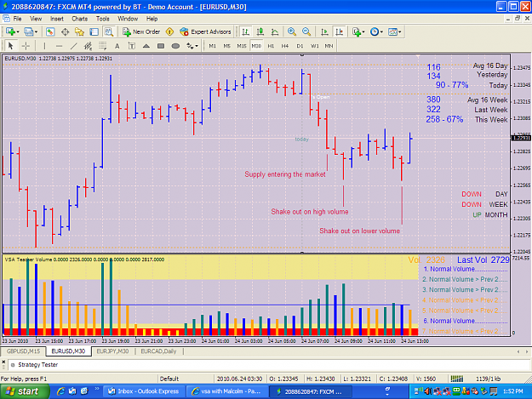Open the Strategy Tester magnifier icon
532x399 pixels.
(109, 31)
